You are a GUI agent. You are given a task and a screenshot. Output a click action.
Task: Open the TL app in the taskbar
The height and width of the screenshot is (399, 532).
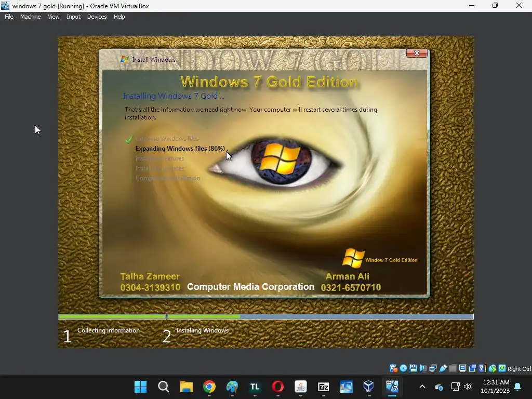[x=255, y=387]
